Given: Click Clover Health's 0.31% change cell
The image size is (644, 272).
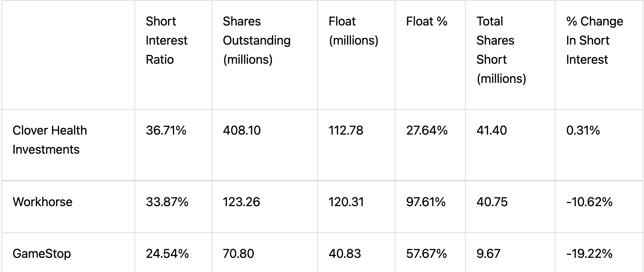Looking at the screenshot, I should tap(583, 130).
